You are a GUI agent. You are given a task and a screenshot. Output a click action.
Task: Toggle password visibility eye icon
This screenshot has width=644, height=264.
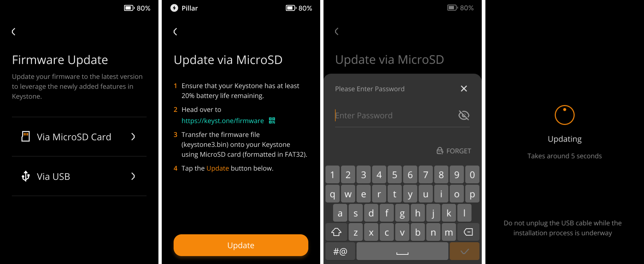point(463,115)
